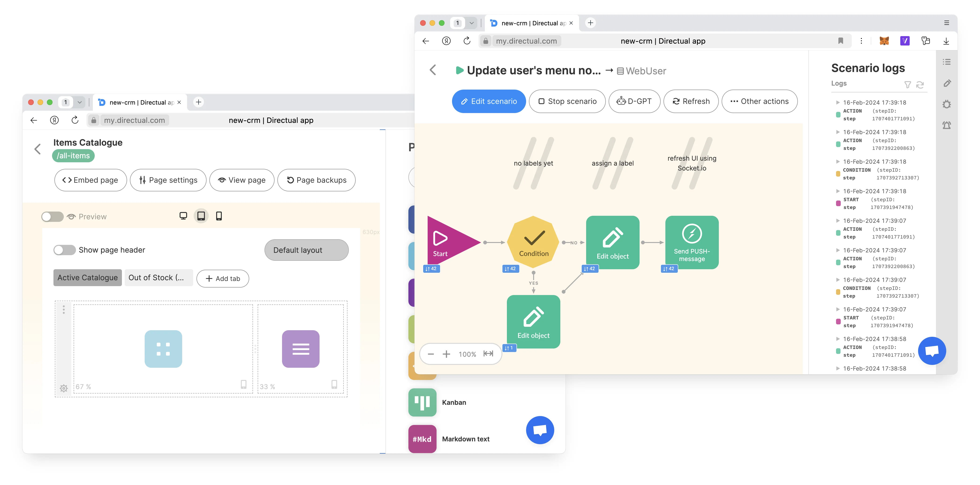
Task: Open MetaMask fox extension
Action: click(884, 41)
